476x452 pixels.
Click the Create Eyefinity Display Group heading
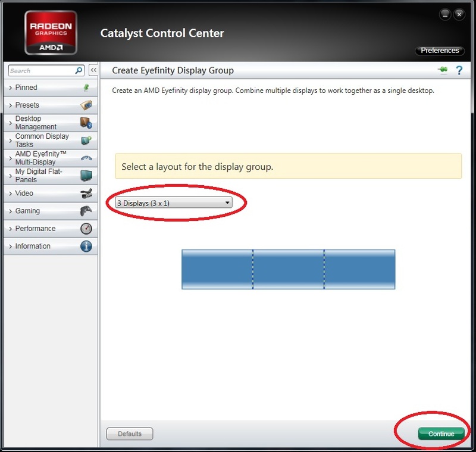[173, 70]
